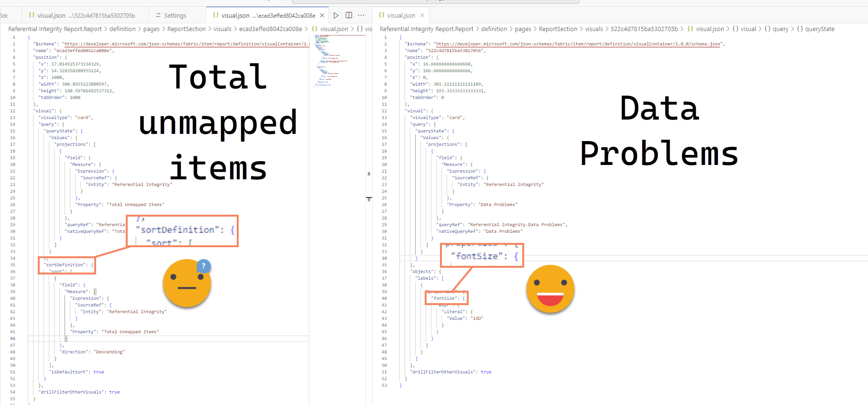Follow the $schema URL in the left editor

[187, 44]
